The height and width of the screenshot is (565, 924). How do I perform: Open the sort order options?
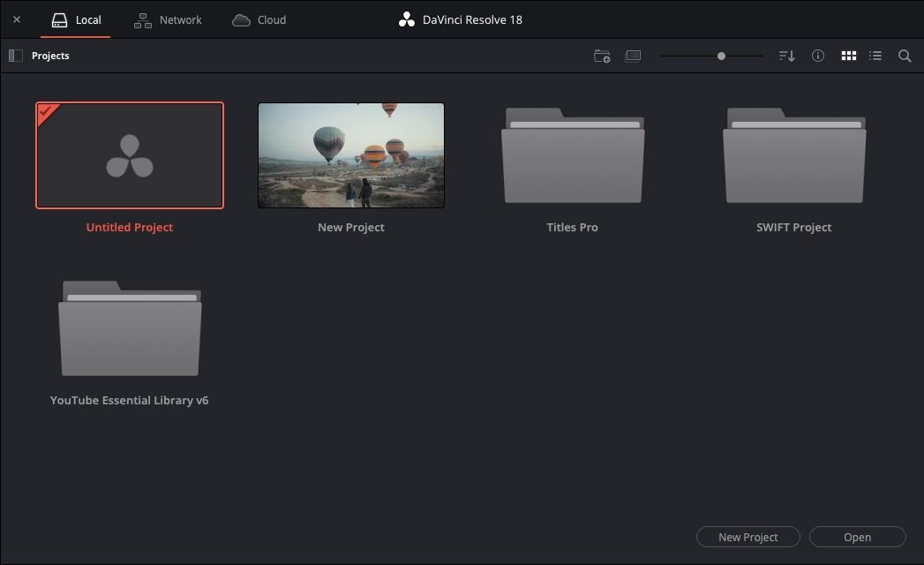coord(786,56)
